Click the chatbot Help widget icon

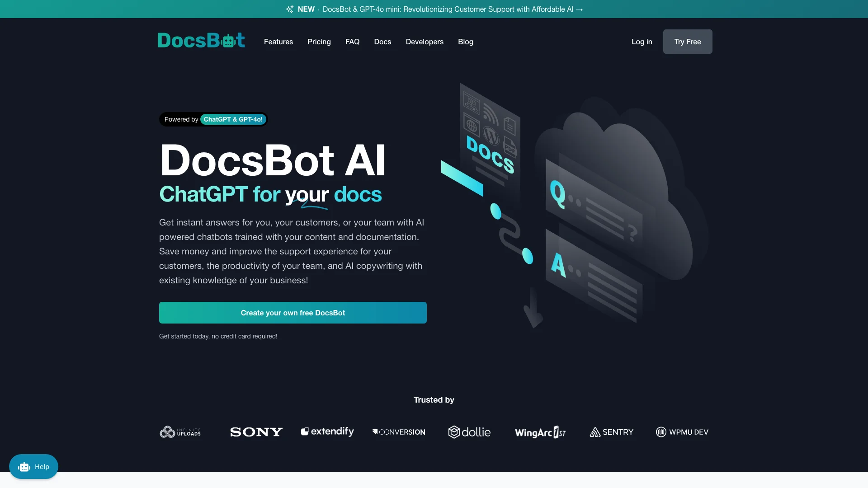pyautogui.click(x=33, y=467)
